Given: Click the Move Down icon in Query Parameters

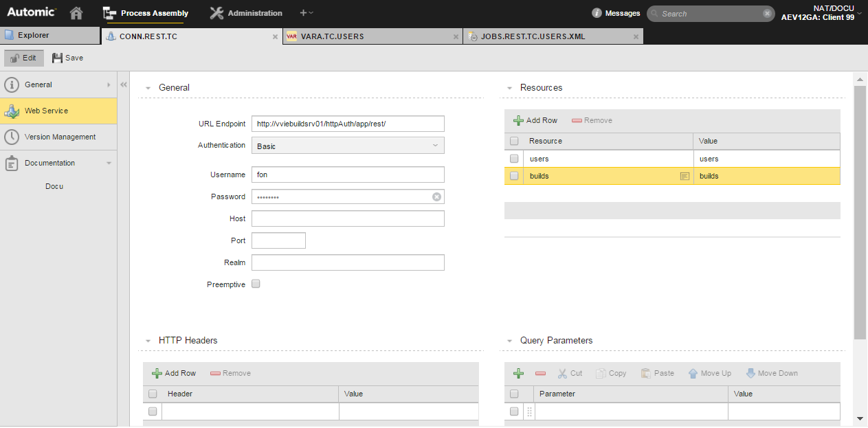Looking at the screenshot, I should pyautogui.click(x=753, y=373).
